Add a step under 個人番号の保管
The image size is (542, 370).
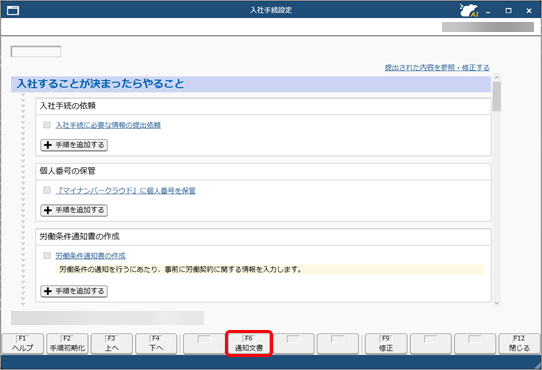click(74, 210)
